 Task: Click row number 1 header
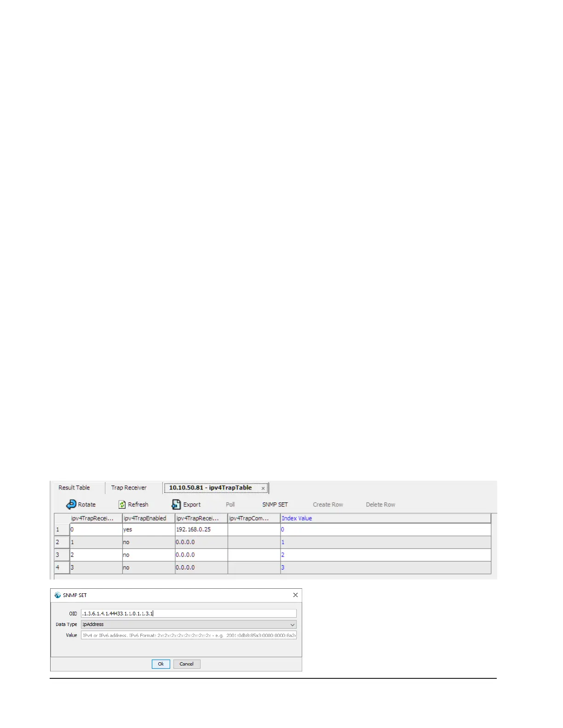tap(62, 529)
